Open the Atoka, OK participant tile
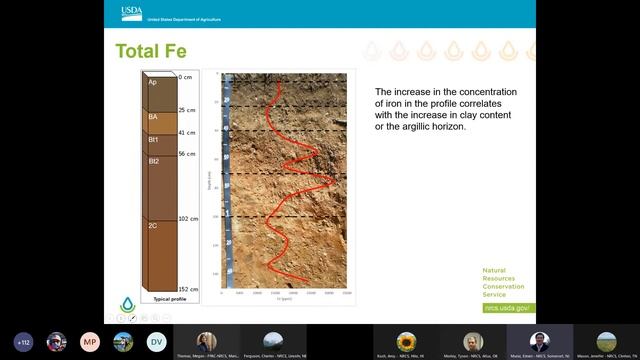Image resolution: width=640 pixels, height=360 pixels. 473,342
